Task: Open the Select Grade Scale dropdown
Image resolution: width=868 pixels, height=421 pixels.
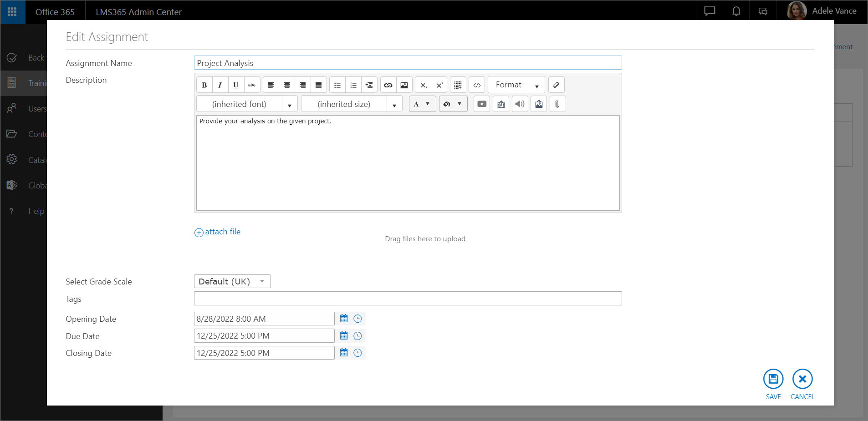Action: click(x=232, y=281)
